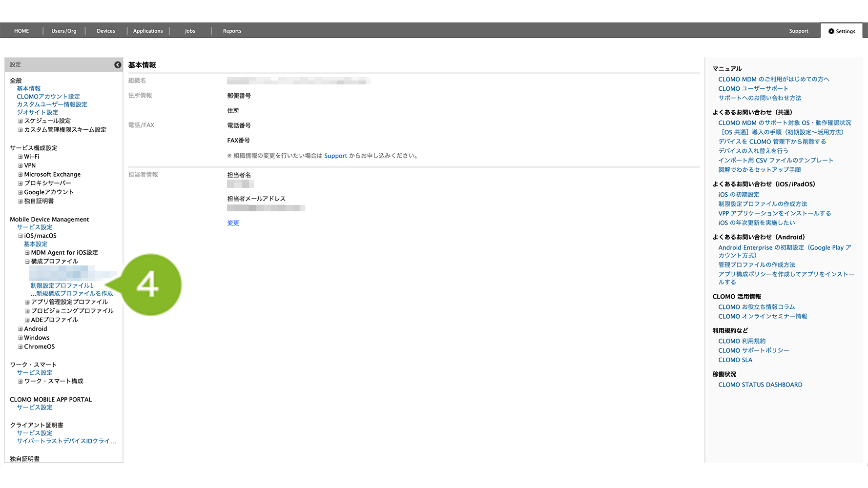Open iOS の初期設定 FAQ link
This screenshot has height=488, width=868.
(x=739, y=195)
